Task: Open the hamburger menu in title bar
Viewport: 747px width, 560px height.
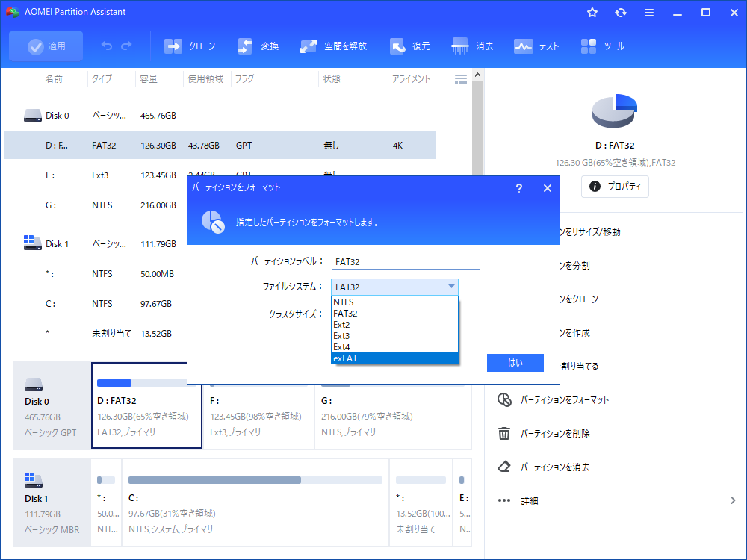Action: tap(649, 13)
